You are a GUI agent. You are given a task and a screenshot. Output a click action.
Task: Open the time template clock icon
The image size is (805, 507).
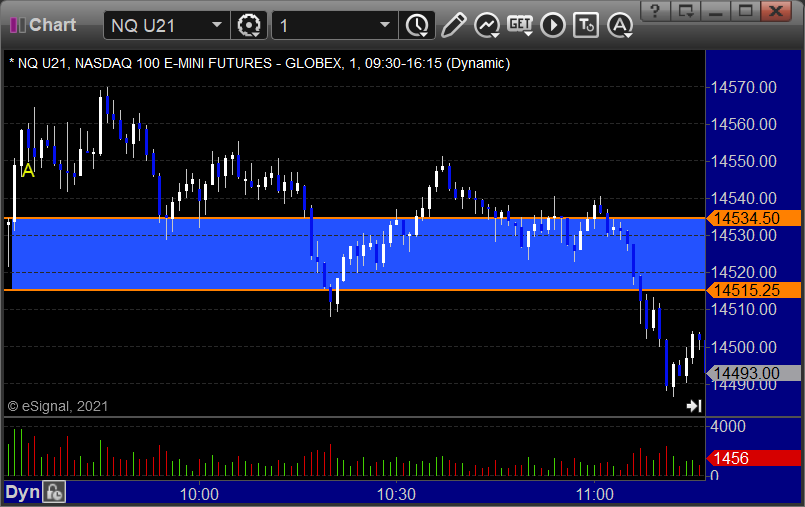coord(417,25)
